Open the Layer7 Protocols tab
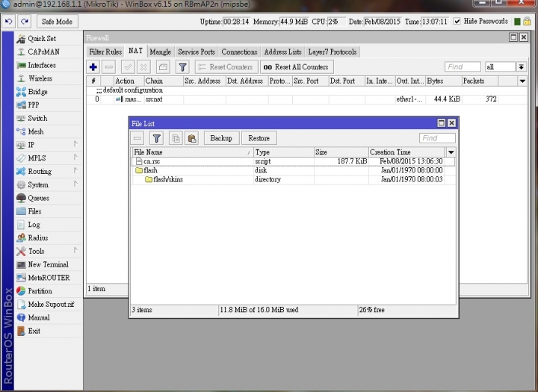The image size is (538, 392). pos(332,52)
